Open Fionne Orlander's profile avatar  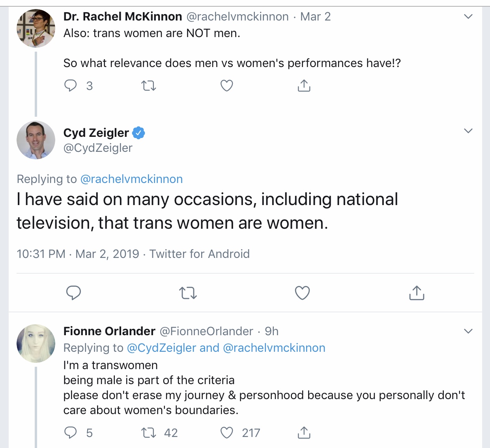coord(36,343)
